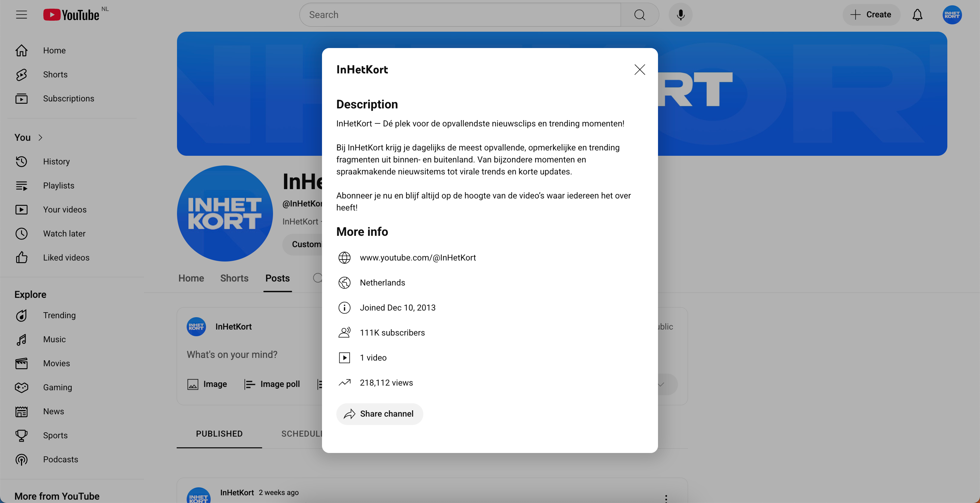Add an Image to the post
980x503 pixels.
click(207, 384)
